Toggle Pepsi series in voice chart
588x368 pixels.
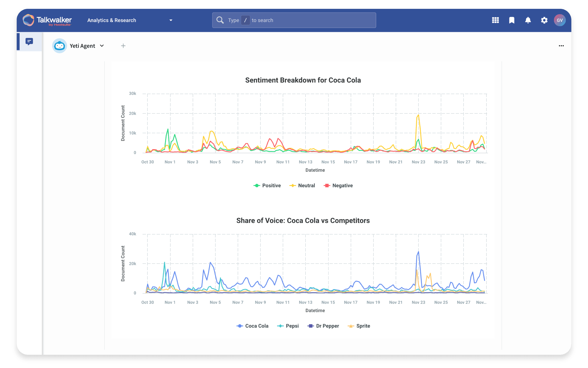pyautogui.click(x=288, y=326)
